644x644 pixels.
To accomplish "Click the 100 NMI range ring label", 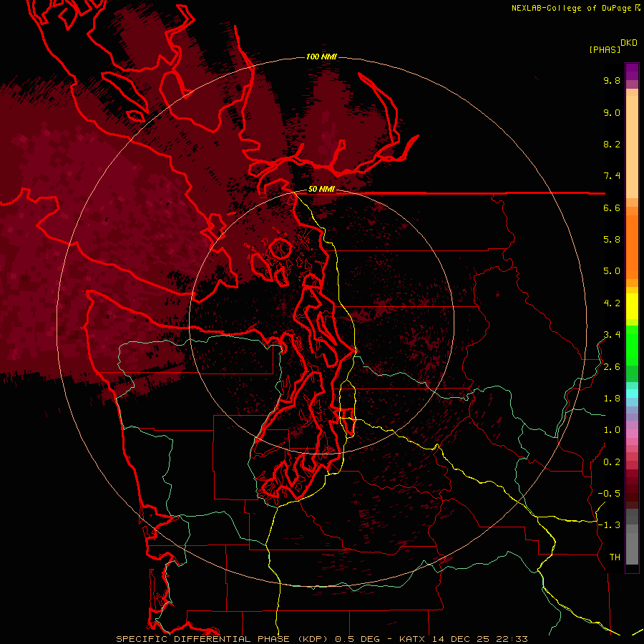I will point(321,57).
